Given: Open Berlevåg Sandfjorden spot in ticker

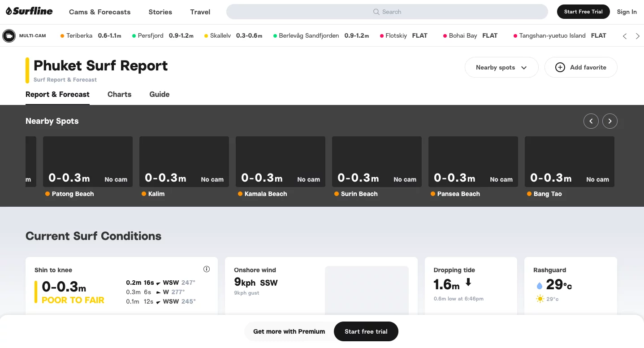Looking at the screenshot, I should click(x=321, y=35).
